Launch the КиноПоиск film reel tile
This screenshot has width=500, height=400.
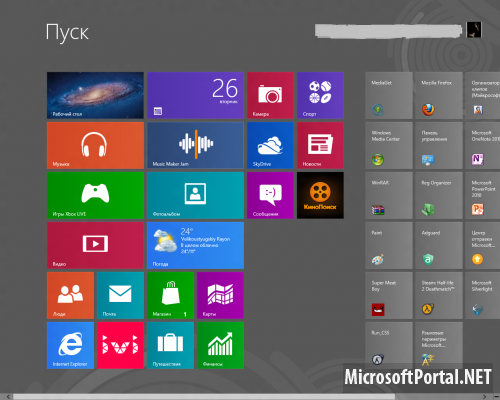(320, 195)
